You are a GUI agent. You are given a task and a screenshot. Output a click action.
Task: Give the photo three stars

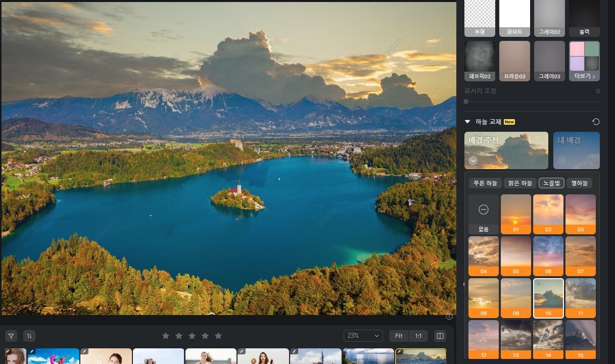pos(192,336)
